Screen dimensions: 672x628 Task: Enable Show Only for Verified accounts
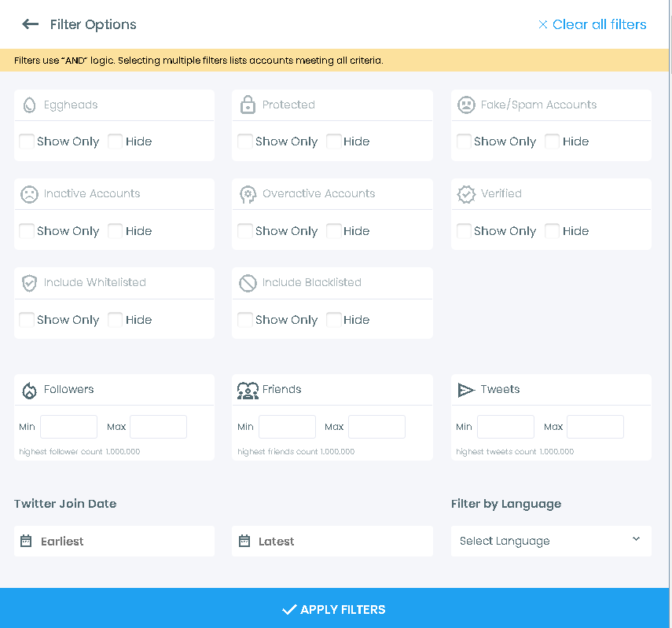click(464, 230)
